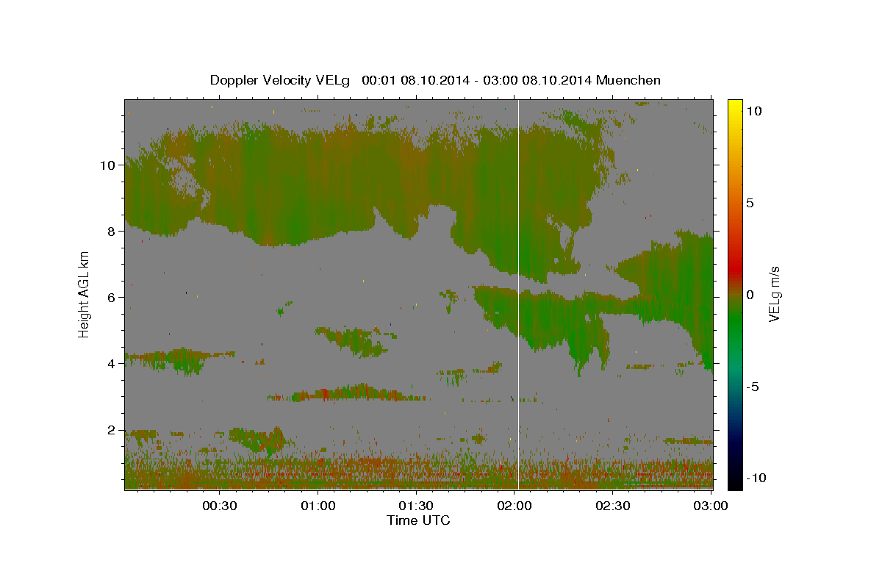Click the '02:30' time axis label
The width and height of the screenshot is (882, 588).
(x=613, y=506)
